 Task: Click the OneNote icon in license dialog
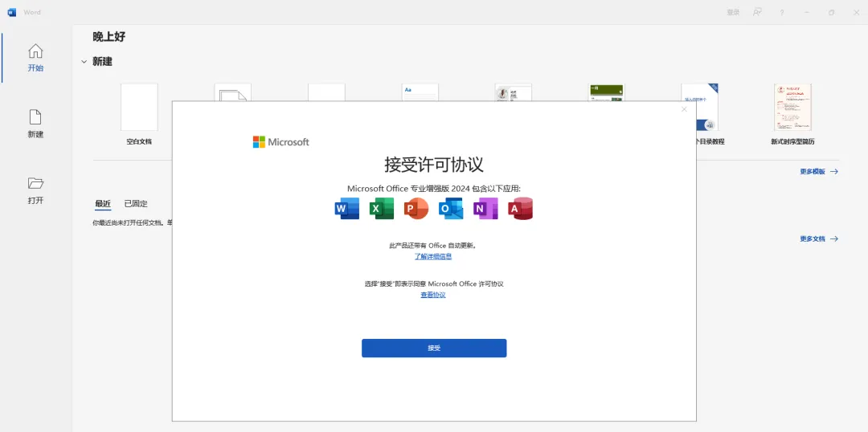pos(485,209)
